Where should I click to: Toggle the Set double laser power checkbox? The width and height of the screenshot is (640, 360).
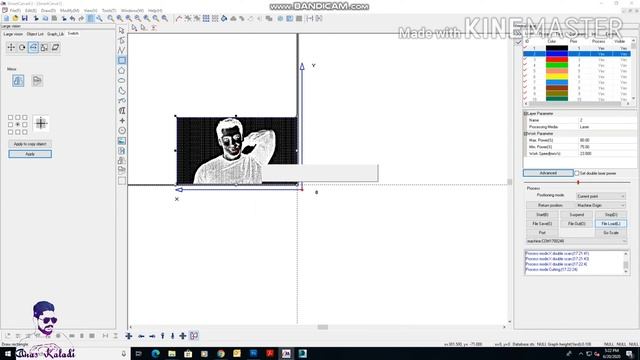pyautogui.click(x=577, y=173)
